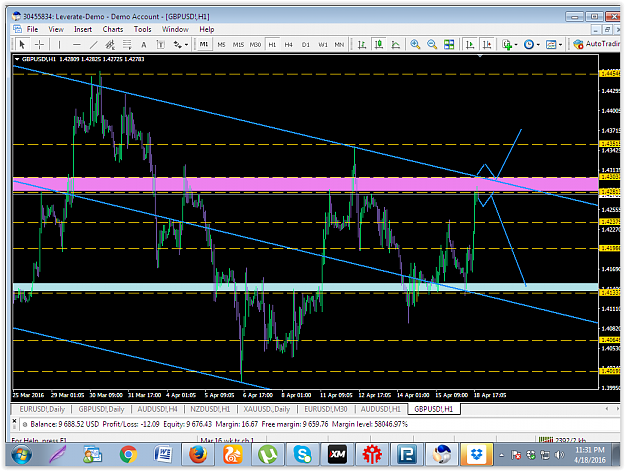Switch to the XAUUSD.,Daily chart tab

267,409
